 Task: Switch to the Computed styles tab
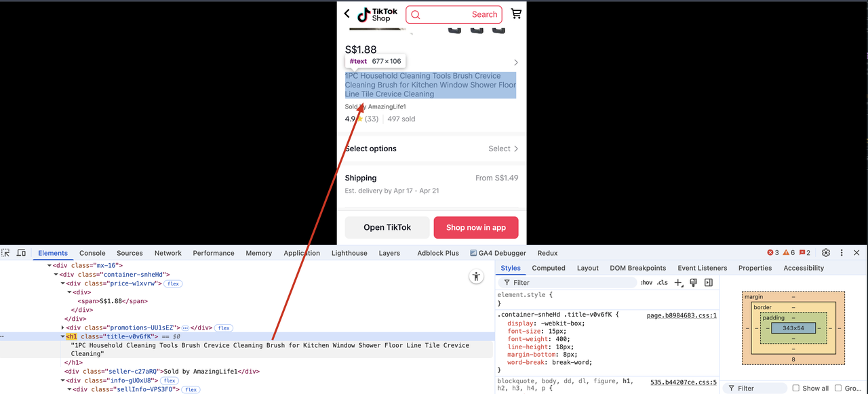coord(549,268)
